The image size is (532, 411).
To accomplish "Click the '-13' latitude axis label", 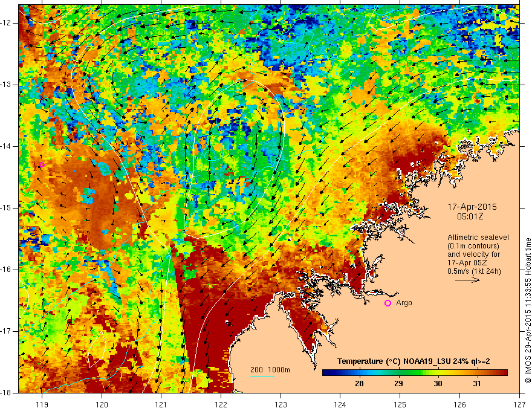I will pyautogui.click(x=7, y=85).
